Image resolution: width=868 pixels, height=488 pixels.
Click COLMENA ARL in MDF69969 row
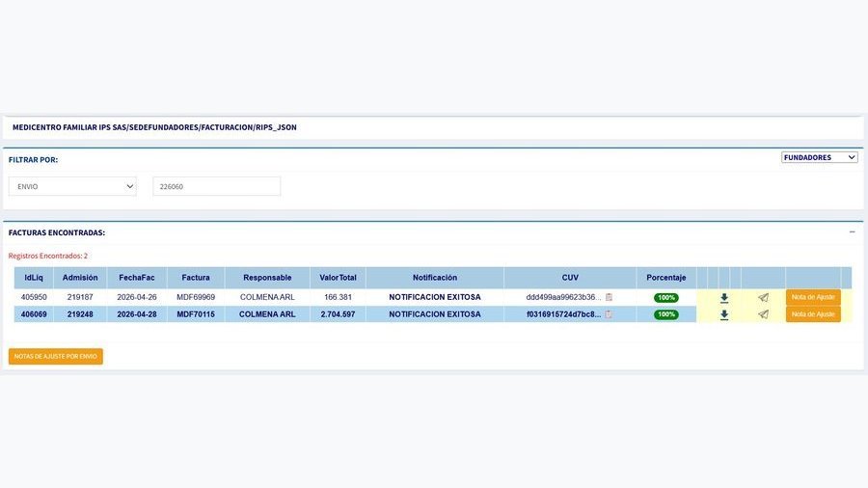[267, 297]
